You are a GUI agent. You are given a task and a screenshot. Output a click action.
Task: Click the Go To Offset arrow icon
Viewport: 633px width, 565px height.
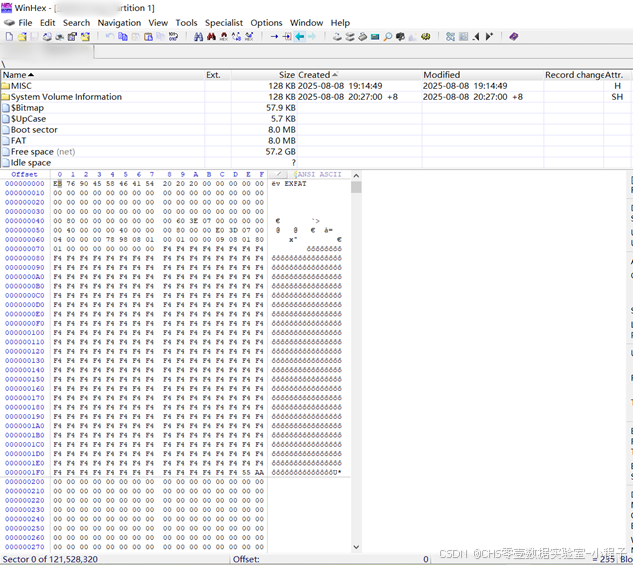pyautogui.click(x=274, y=37)
